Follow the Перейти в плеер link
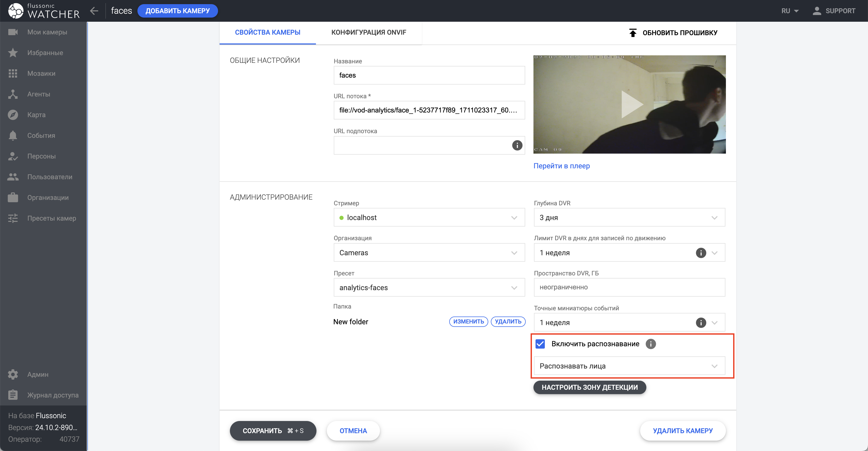Image resolution: width=868 pixels, height=451 pixels. coord(561,166)
